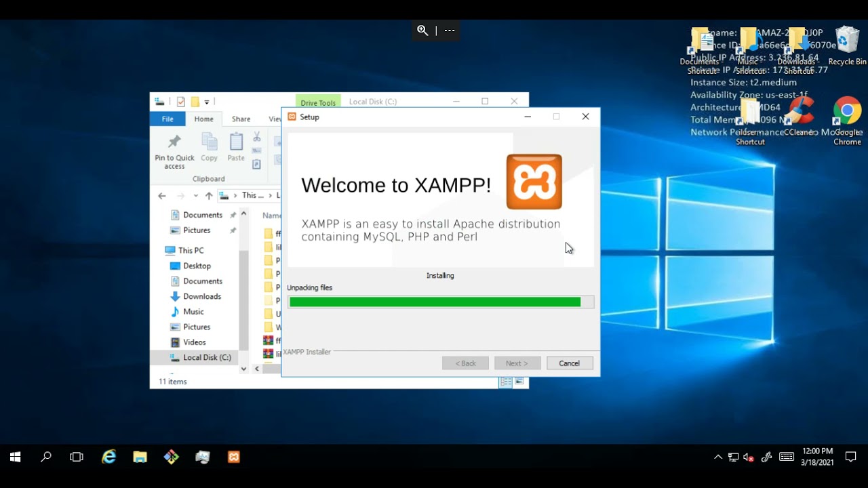Switch to Share ribbon tab
The width and height of the screenshot is (868, 488).
click(241, 119)
